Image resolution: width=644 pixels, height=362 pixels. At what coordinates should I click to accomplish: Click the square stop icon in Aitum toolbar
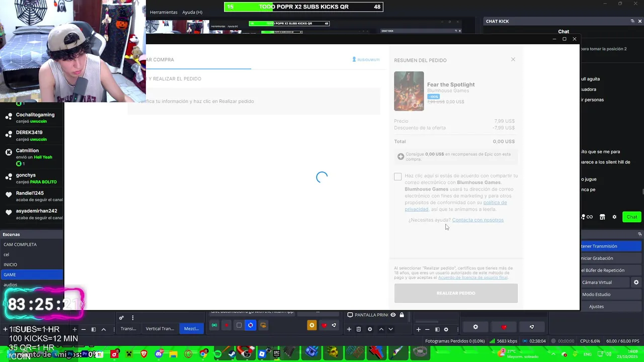[x=239, y=325]
